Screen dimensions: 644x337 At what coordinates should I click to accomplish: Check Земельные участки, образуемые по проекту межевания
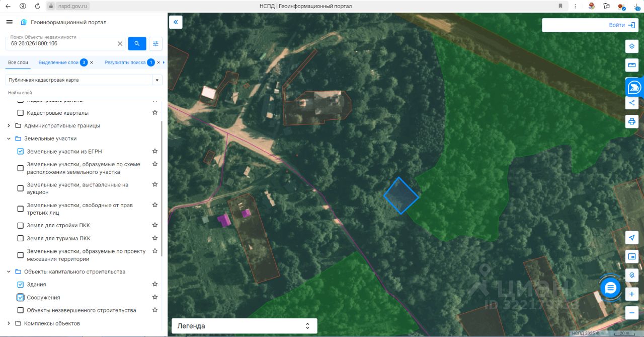(x=21, y=255)
